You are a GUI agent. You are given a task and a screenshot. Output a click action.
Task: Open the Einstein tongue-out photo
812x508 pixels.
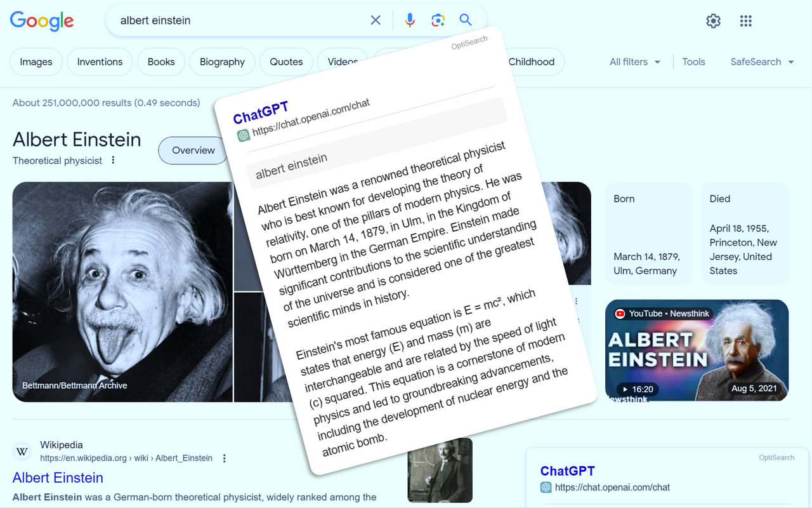122,292
